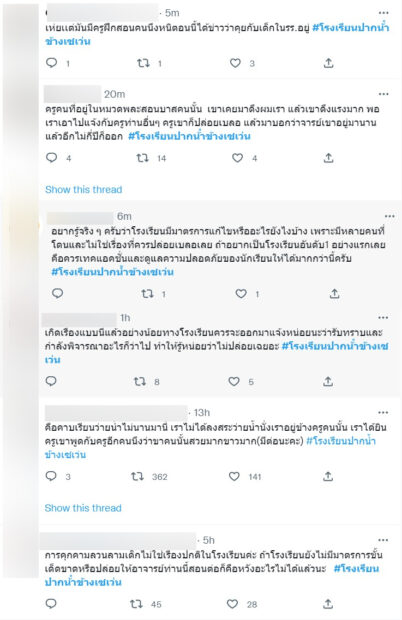Open more options on the 20m tweet
402x620 pixels.
click(x=383, y=94)
